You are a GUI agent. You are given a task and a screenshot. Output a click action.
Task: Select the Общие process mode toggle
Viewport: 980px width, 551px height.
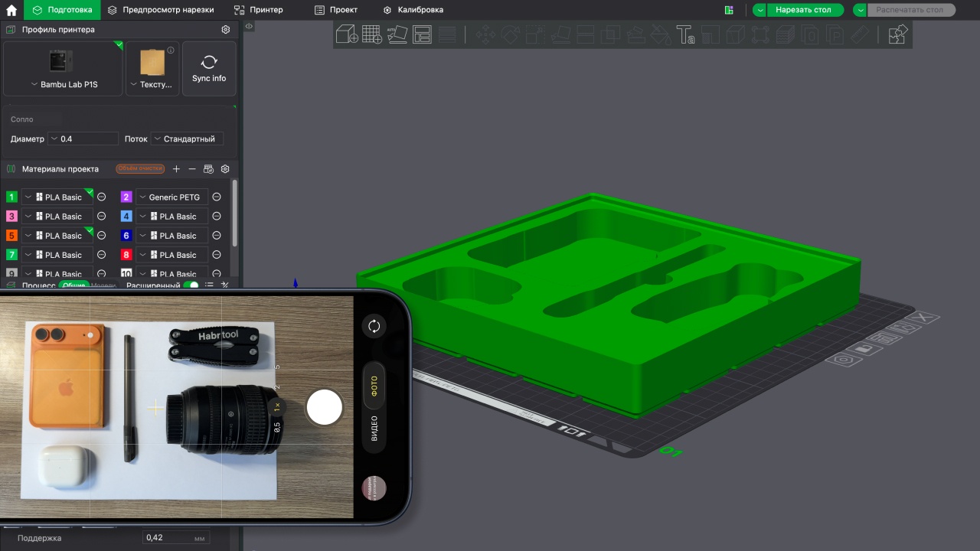pyautogui.click(x=73, y=285)
